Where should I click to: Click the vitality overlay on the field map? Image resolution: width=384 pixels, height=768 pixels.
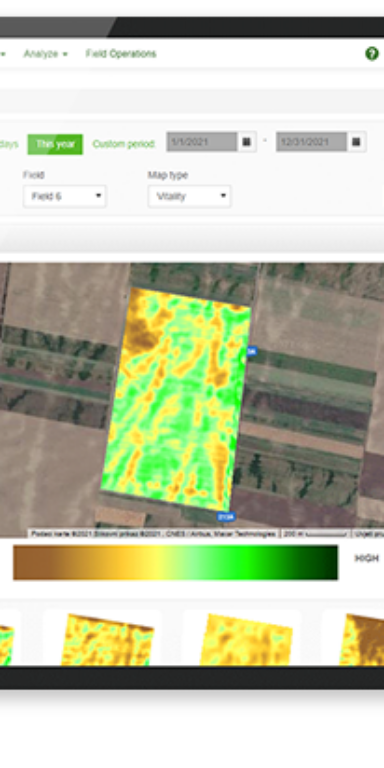click(x=176, y=399)
